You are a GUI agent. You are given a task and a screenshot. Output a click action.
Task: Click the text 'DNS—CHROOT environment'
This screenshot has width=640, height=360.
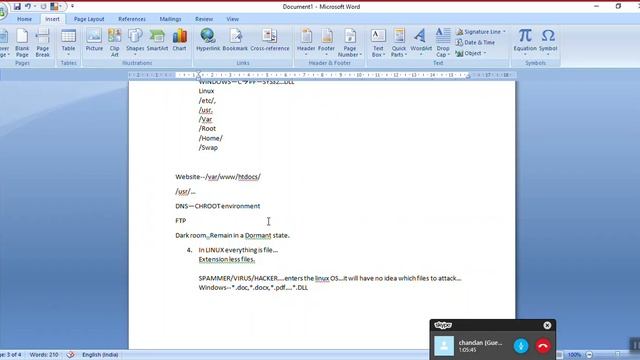218,206
